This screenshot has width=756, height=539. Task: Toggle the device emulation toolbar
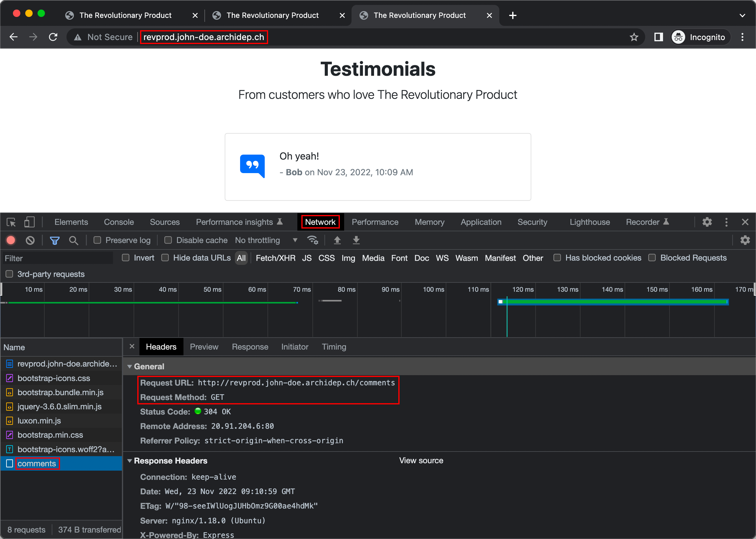[x=29, y=222]
